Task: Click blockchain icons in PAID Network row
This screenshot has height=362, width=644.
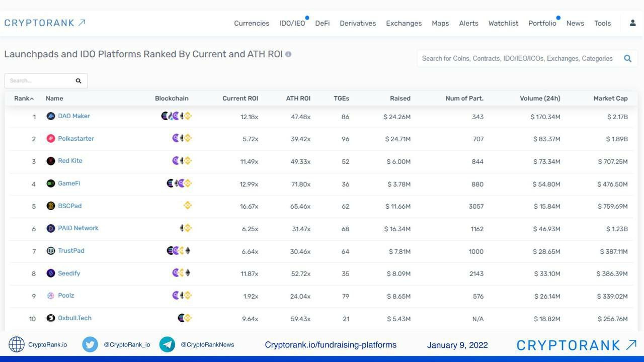Action: click(186, 228)
